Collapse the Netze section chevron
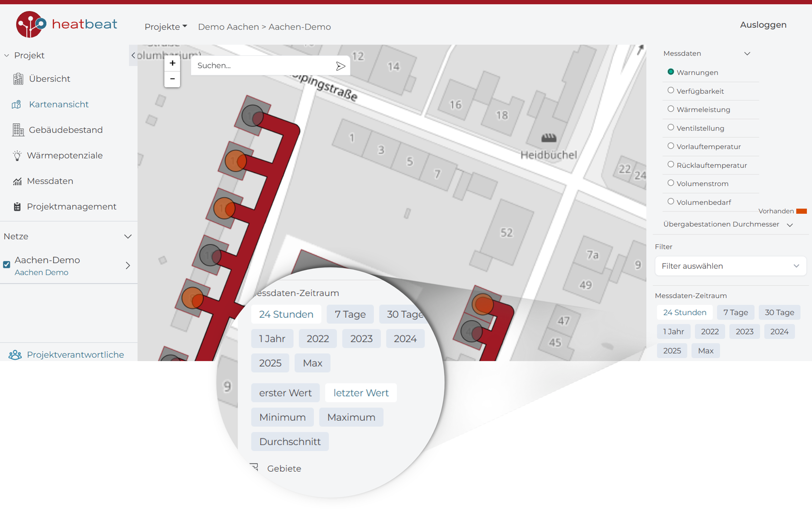812x525 pixels. [x=128, y=236]
